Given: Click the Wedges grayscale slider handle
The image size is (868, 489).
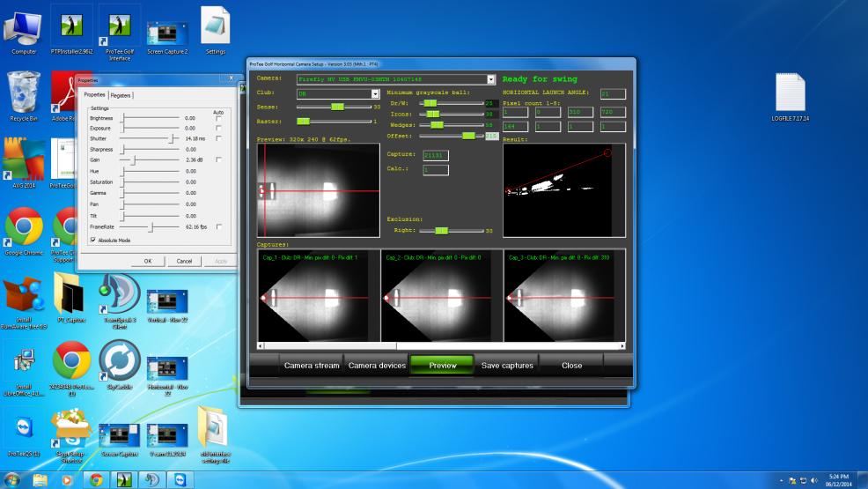Looking at the screenshot, I should 437,124.
